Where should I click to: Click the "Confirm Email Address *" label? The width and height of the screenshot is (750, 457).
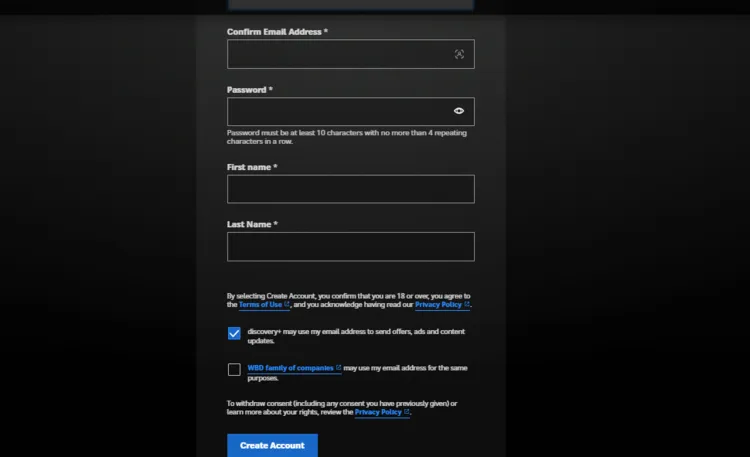pos(277,32)
